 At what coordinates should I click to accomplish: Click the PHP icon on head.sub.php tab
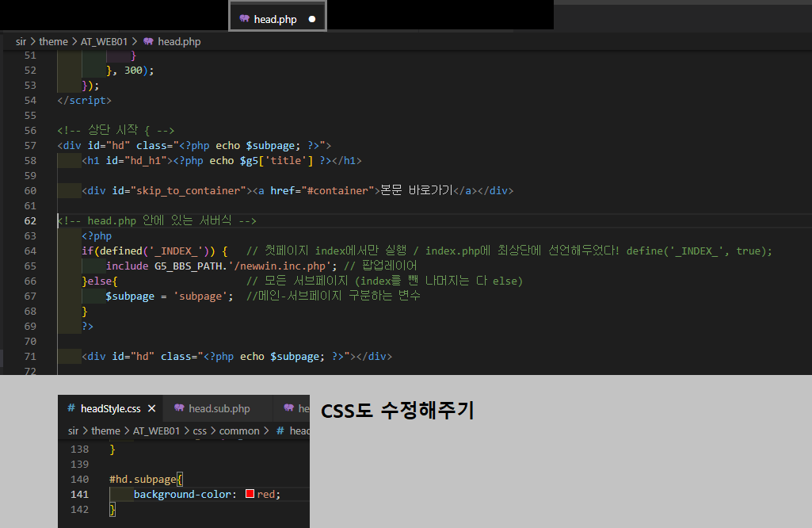pos(179,408)
